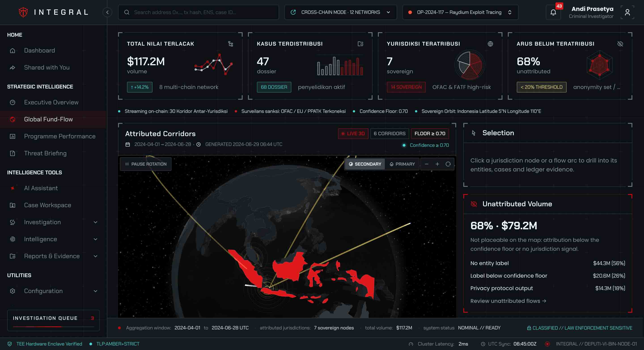This screenshot has width=644, height=350.
Task: Launch the AI Assistant tool
Action: 53,188
